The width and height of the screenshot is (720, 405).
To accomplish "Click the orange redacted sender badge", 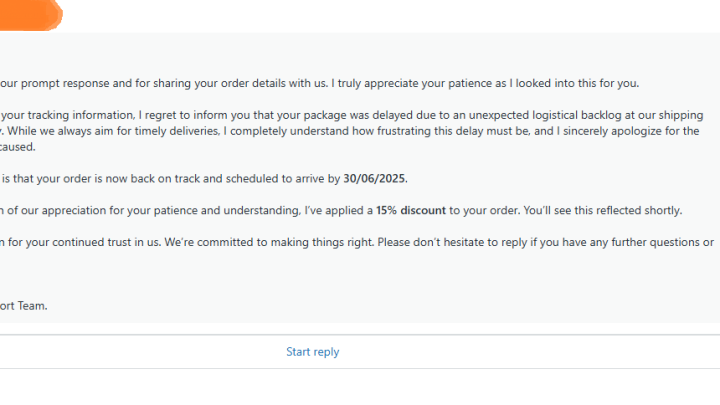I will 30,14.
